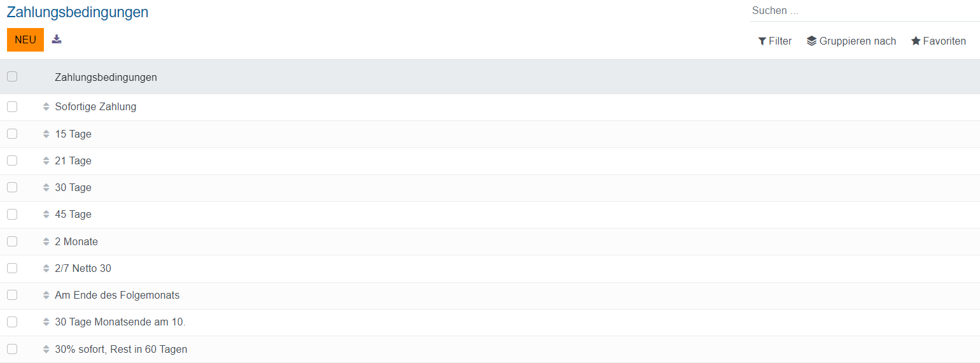
Task: Open the Filter dropdown
Action: click(774, 41)
